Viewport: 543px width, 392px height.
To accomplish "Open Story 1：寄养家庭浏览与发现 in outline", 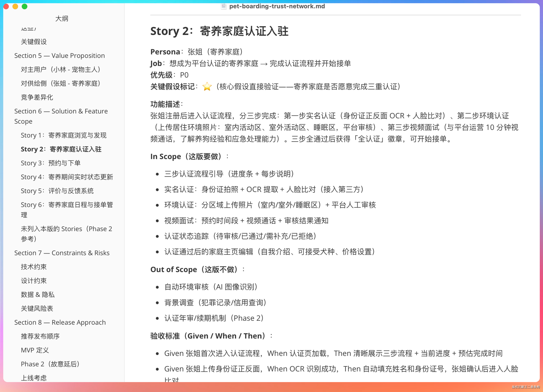I will [x=64, y=135].
